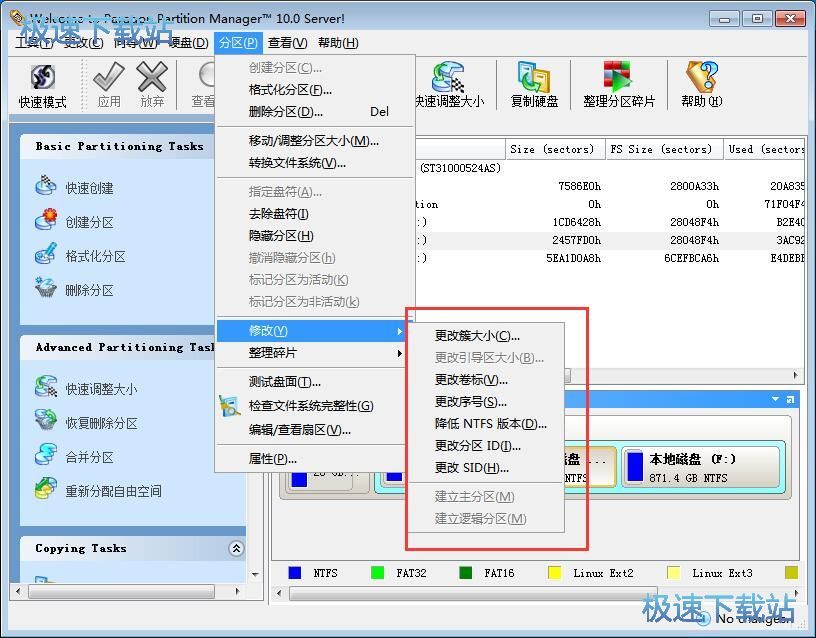The image size is (816, 638).
Task: Open the 硬盘(D) menu
Action: click(x=189, y=43)
